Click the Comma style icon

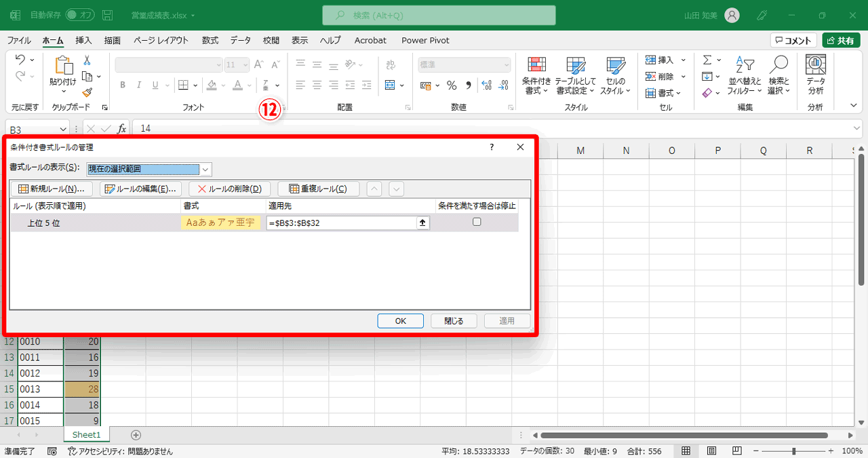(x=469, y=85)
